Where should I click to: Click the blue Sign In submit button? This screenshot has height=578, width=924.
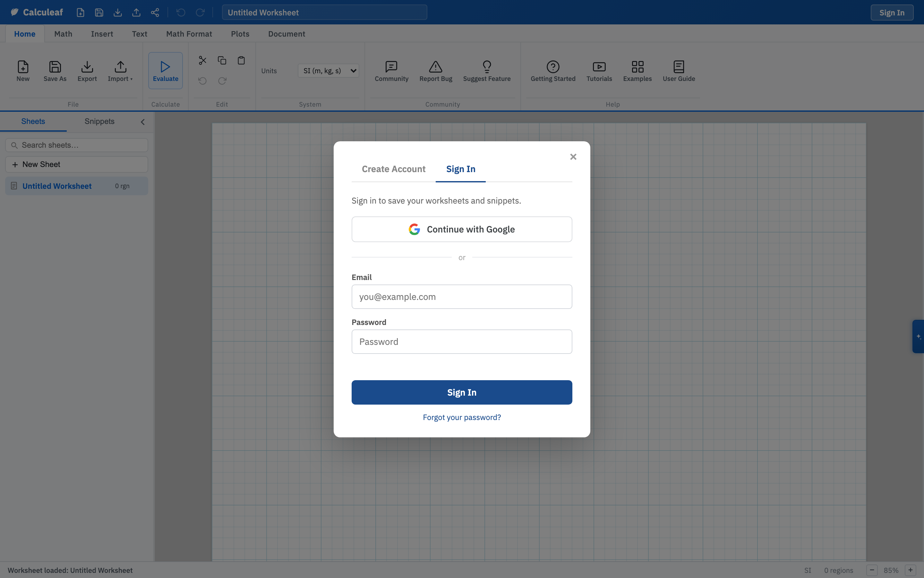pyautogui.click(x=462, y=392)
